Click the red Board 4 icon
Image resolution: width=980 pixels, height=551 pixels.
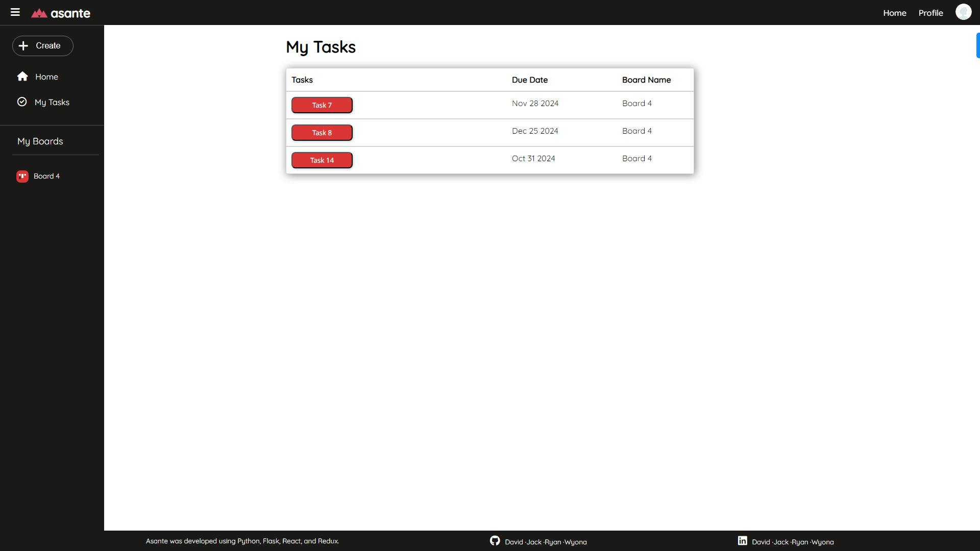22,176
